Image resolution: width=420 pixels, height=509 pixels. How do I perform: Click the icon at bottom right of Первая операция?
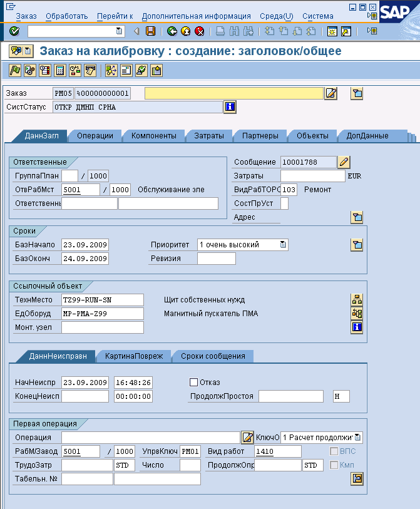tap(357, 479)
